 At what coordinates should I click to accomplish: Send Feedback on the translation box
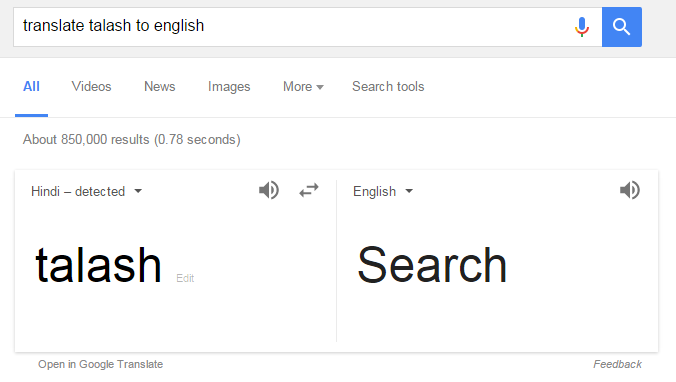pos(617,364)
